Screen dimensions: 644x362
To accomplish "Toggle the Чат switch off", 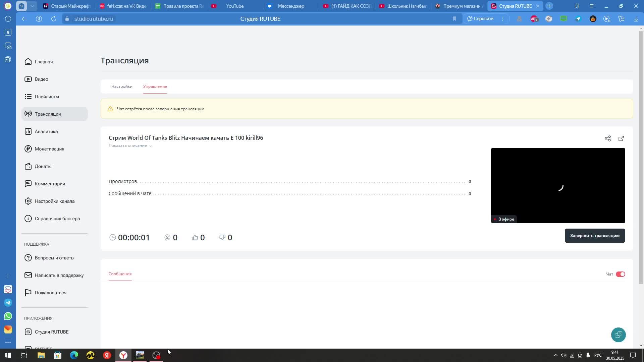I will coord(620,274).
